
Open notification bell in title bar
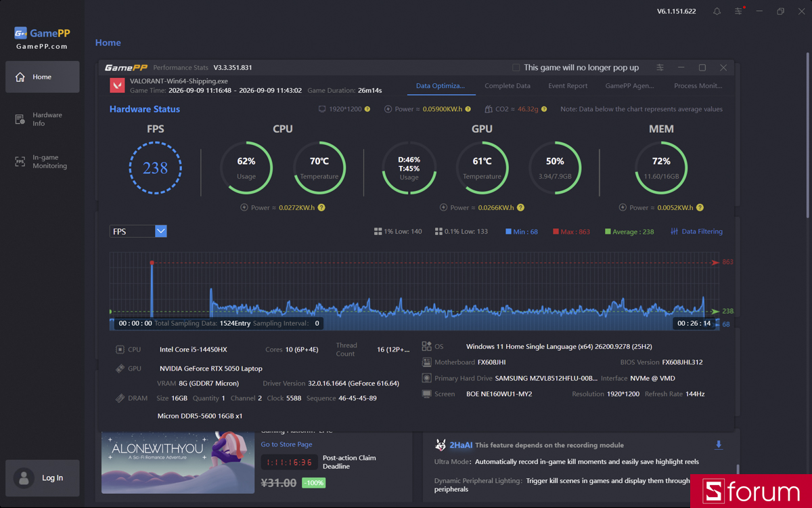(717, 12)
